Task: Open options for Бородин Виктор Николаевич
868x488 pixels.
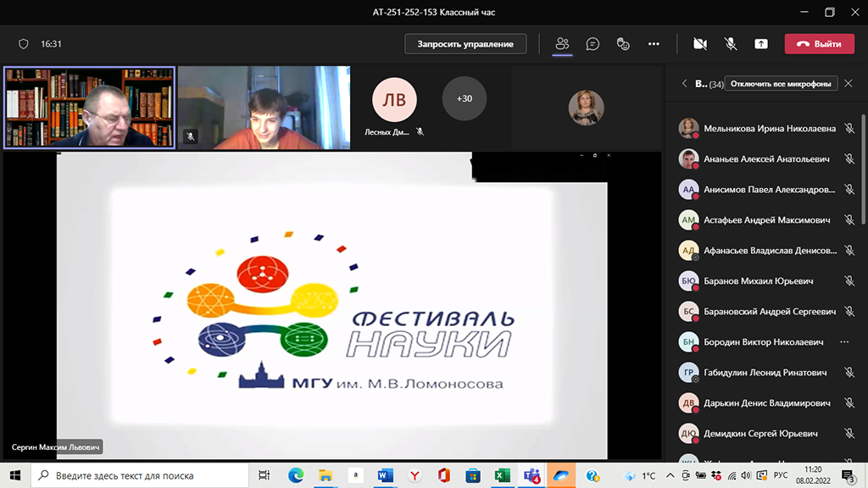Action: pyautogui.click(x=844, y=342)
